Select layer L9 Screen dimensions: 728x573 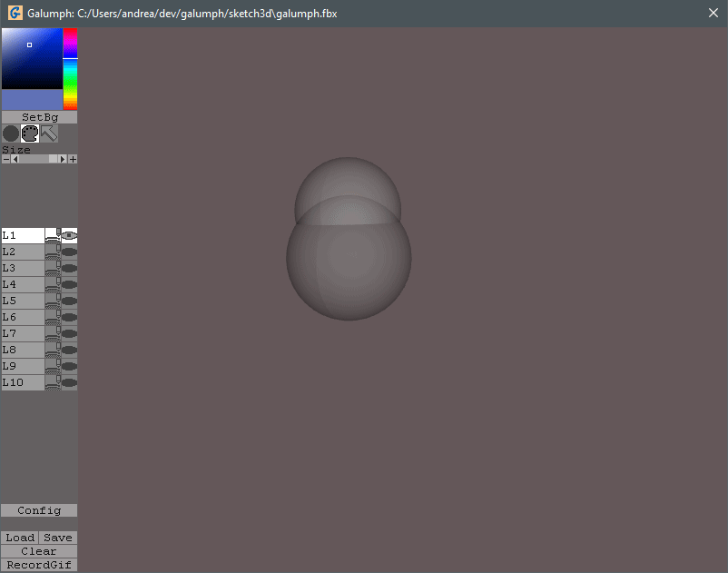(x=23, y=366)
